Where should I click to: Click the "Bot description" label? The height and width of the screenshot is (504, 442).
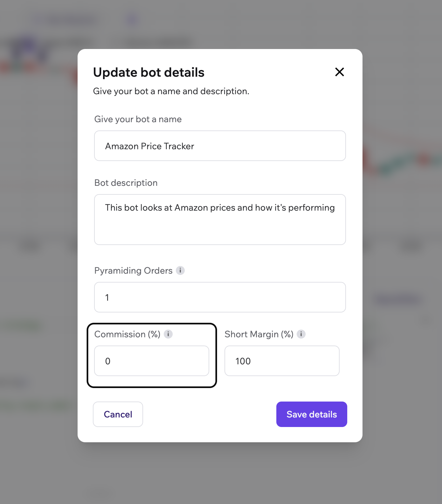pyautogui.click(x=126, y=183)
